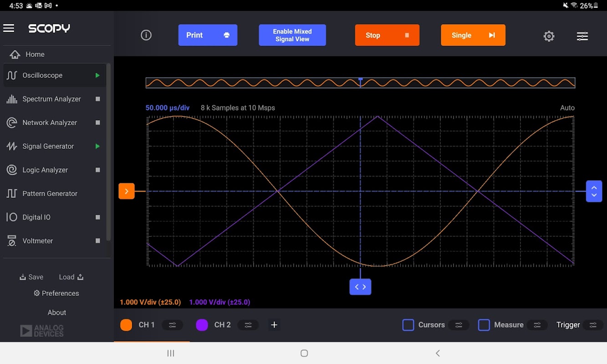This screenshot has width=607, height=364.
Task: Toggle Voltmeter run square
Action: point(97,241)
